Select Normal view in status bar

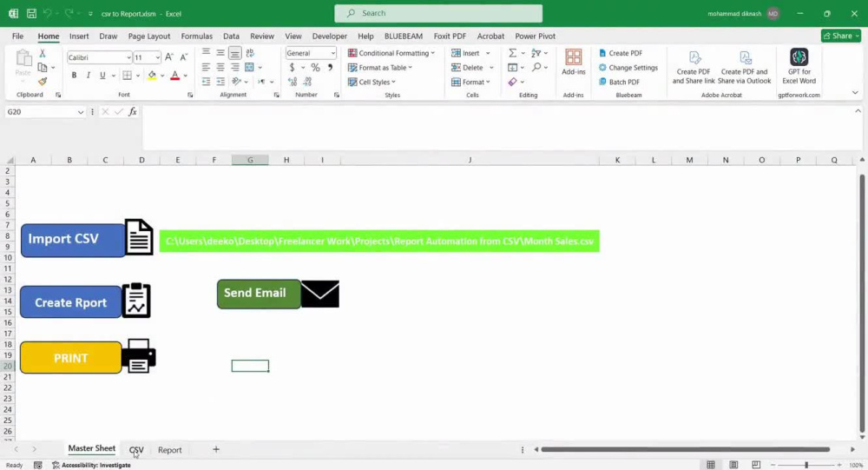point(711,465)
